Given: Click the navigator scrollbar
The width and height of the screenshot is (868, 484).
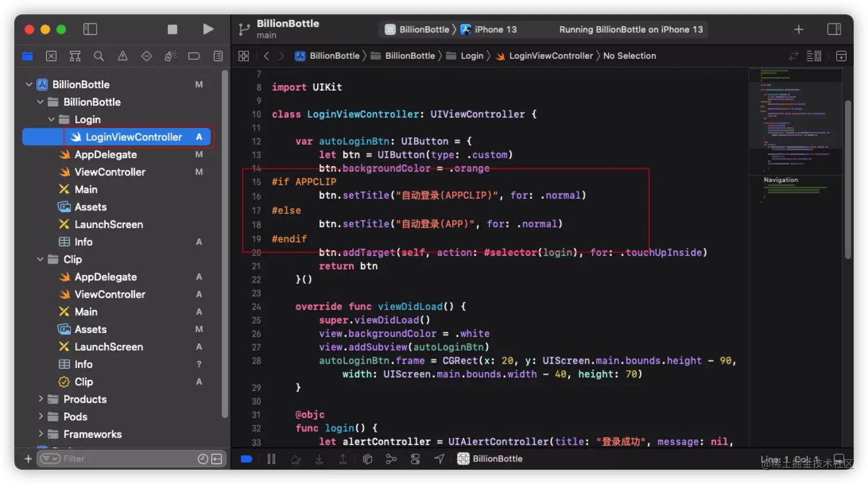Looking at the screenshot, I should 225,244.
